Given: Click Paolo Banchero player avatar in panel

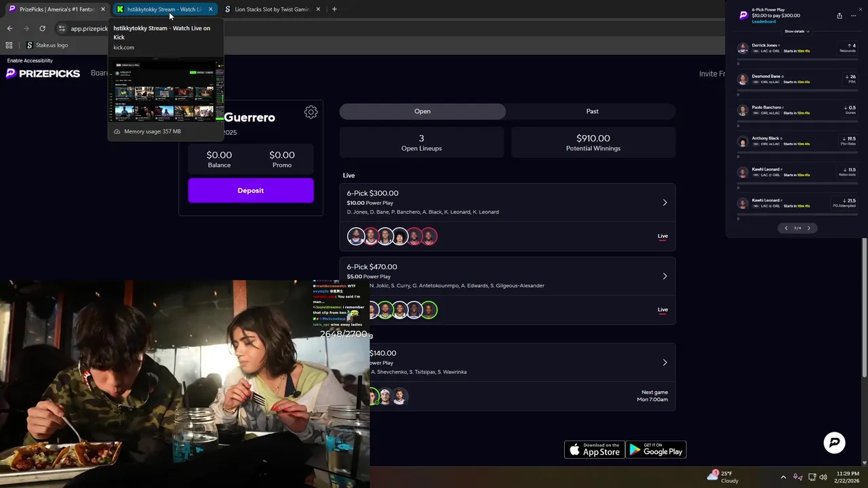Looking at the screenshot, I should click(743, 110).
